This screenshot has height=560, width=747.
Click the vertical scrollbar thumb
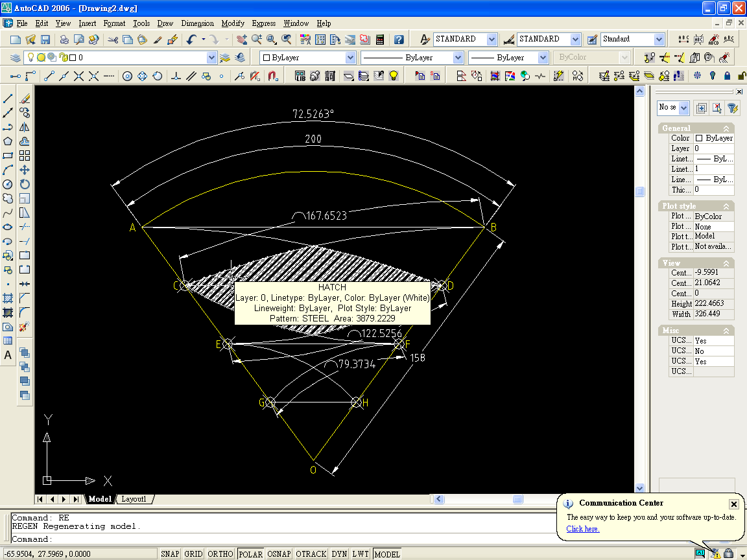(640, 191)
